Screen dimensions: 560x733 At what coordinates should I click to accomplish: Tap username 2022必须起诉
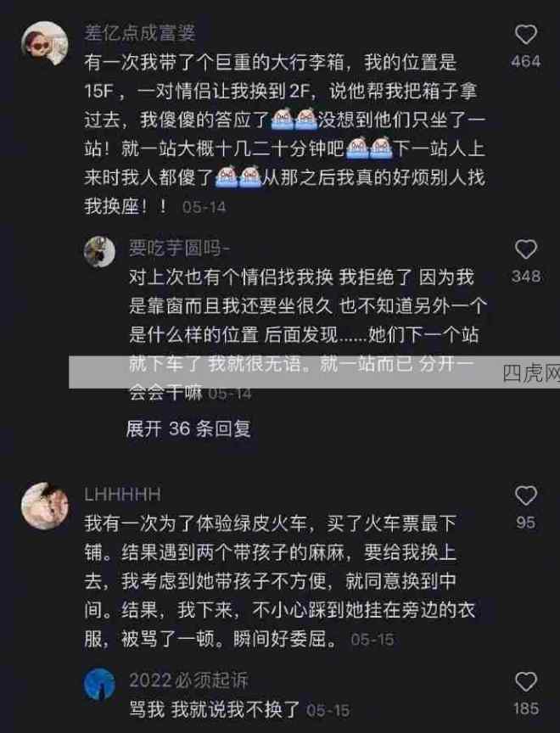tap(188, 680)
